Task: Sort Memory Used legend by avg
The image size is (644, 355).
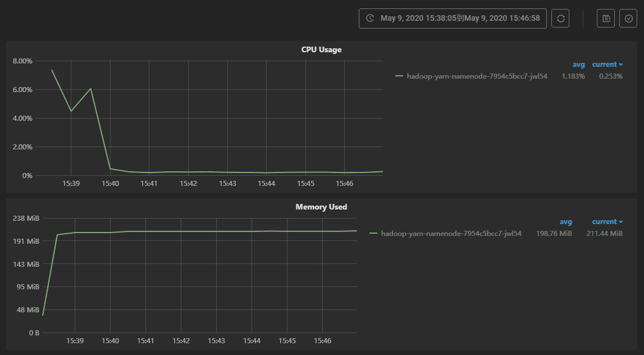Action: pos(565,222)
